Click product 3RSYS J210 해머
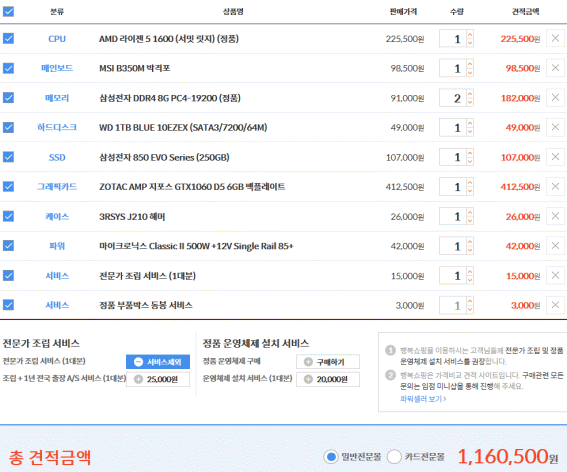The image size is (567, 472). (132, 216)
